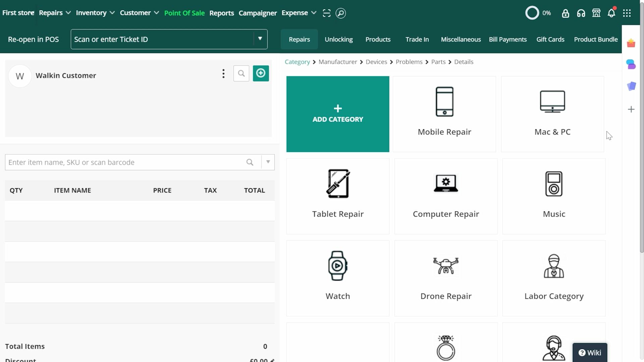Select the Labor Category icon
Screen dimensions: 644x362
coord(554,265)
